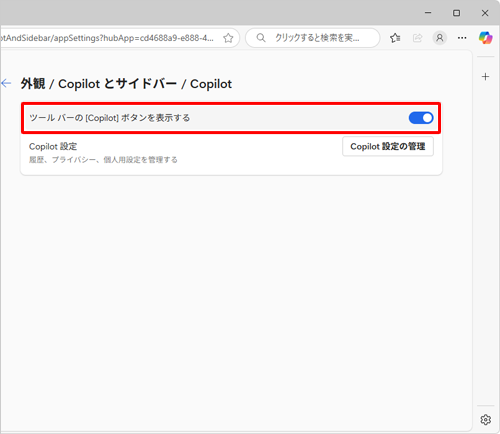Select the Copilot 設定 row label
Screen dimensions: 500x434
pyautogui.click(x=53, y=146)
